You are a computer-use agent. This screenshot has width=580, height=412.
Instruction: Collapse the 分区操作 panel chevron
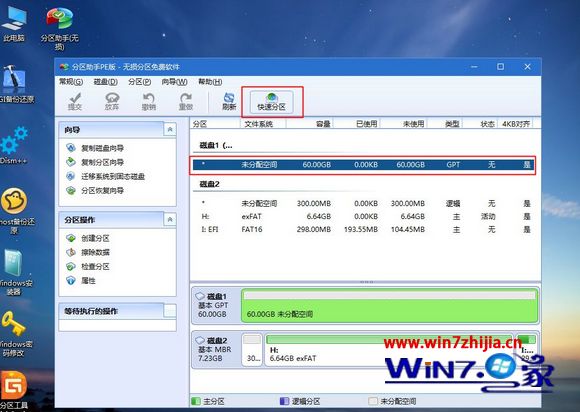170,220
